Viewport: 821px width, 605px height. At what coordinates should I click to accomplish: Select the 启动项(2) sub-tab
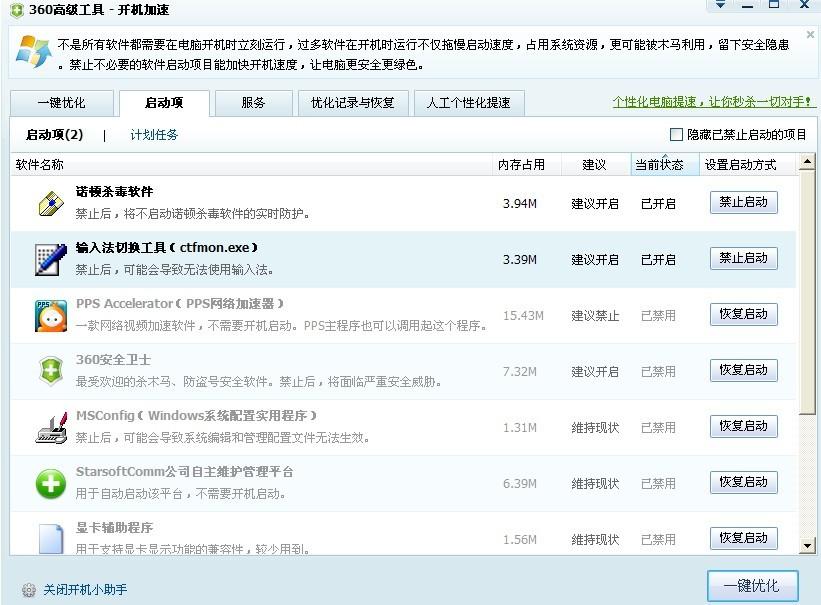pyautogui.click(x=54, y=135)
